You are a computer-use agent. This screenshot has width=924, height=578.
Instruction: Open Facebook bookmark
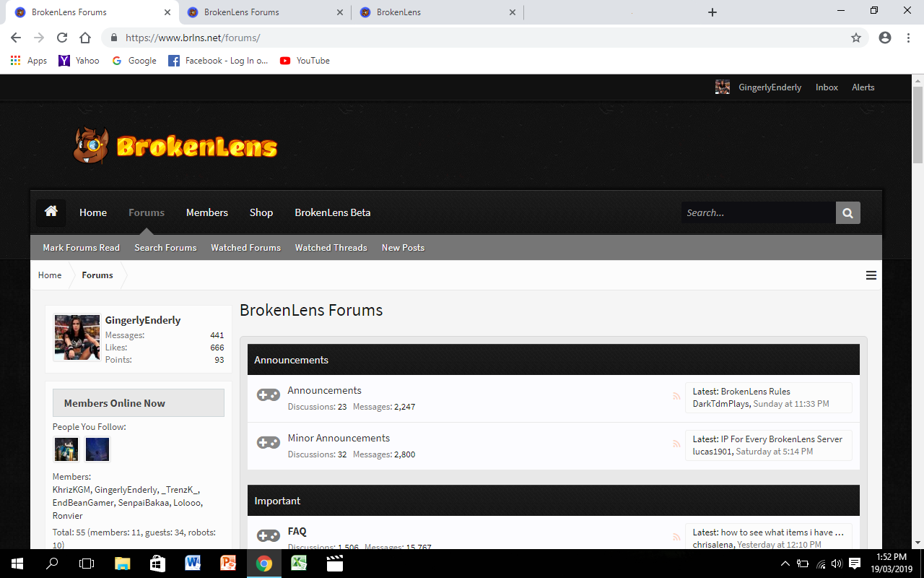point(218,61)
